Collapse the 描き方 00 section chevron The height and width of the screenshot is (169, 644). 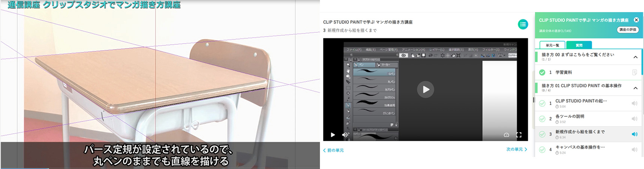(635, 57)
